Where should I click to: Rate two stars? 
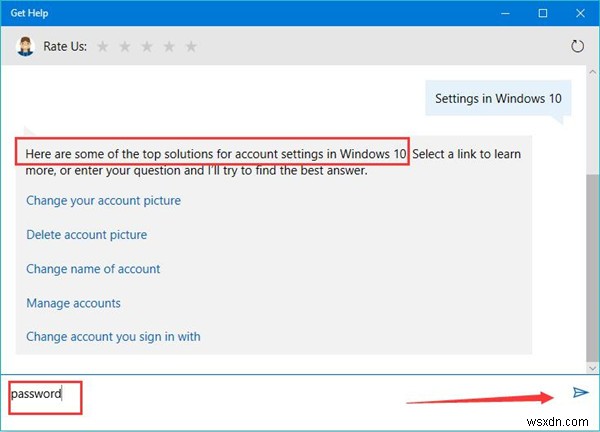click(125, 47)
